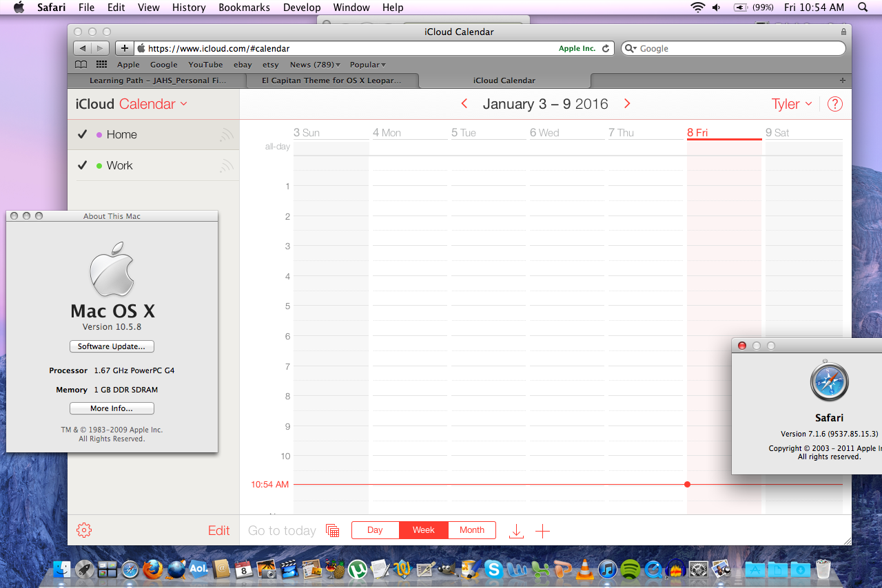Open iTunes from the Dock

tap(607, 569)
